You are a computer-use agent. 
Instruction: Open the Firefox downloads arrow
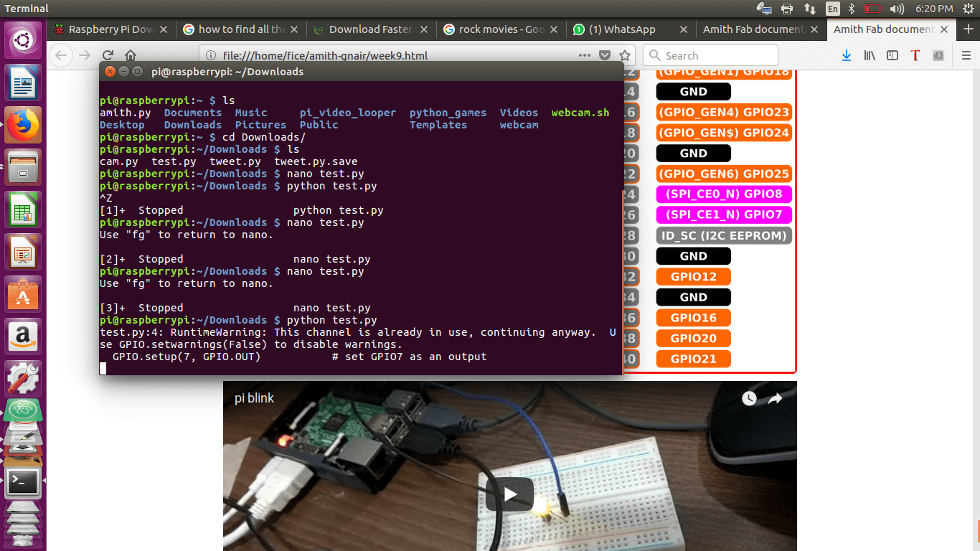[x=847, y=55]
